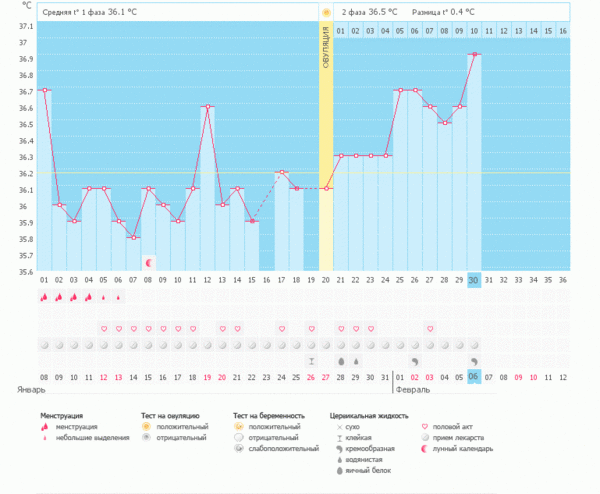Click the 36.6 peak point on day 12
The image size is (600, 494).
[208, 106]
